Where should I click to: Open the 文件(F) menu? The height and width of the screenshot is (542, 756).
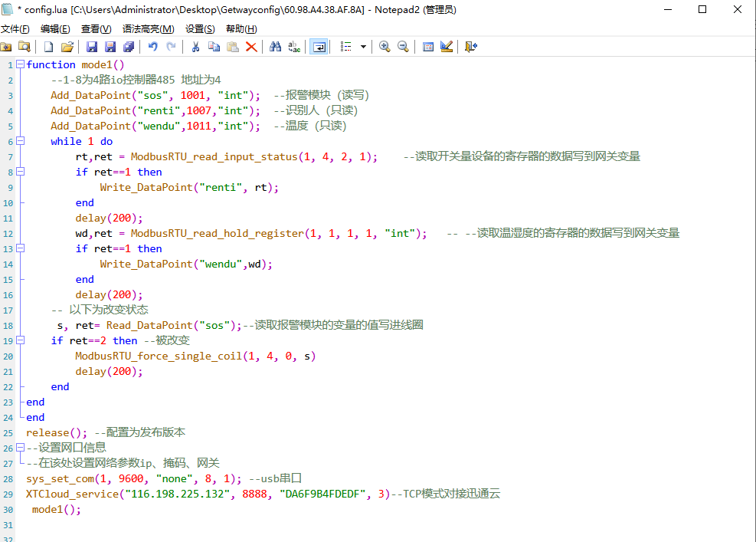pos(15,28)
